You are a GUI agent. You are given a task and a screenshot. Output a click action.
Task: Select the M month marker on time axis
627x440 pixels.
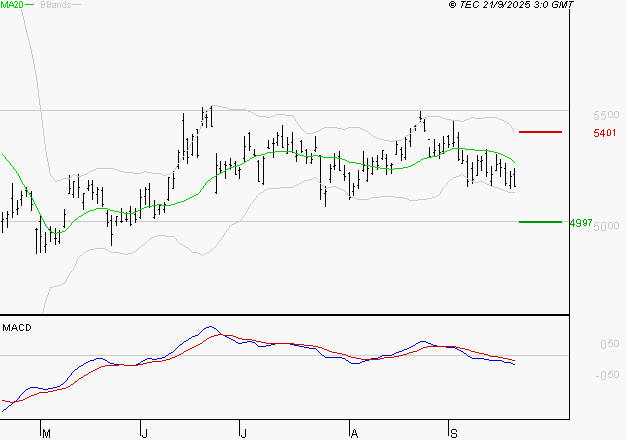pyautogui.click(x=45, y=433)
